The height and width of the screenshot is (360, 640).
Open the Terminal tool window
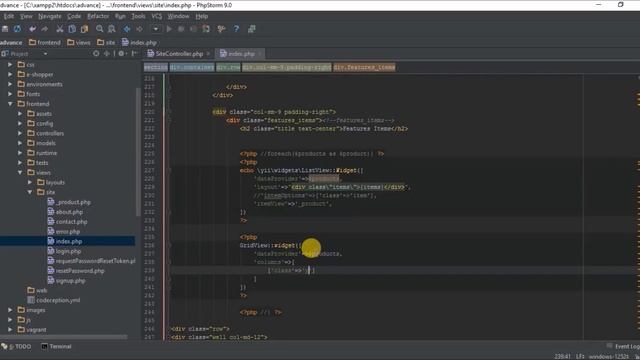[56, 347]
